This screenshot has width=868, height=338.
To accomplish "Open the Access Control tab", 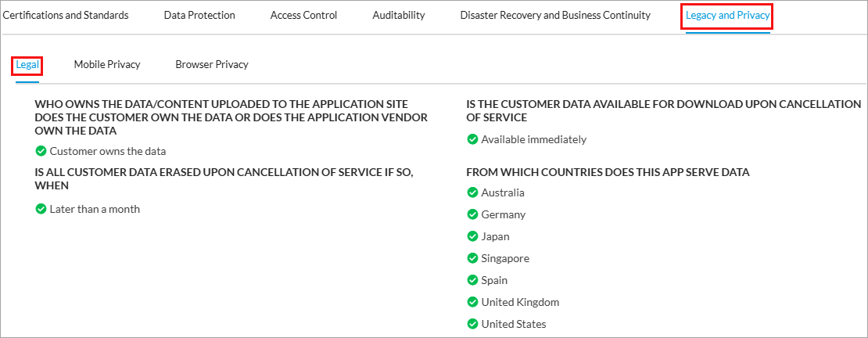I will tap(303, 16).
